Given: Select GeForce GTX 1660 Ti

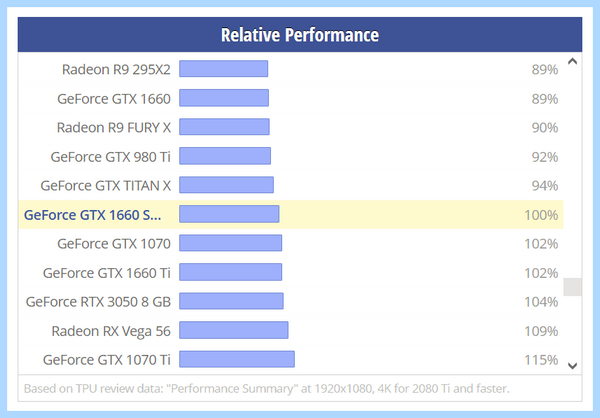Looking at the screenshot, I should (x=106, y=273).
